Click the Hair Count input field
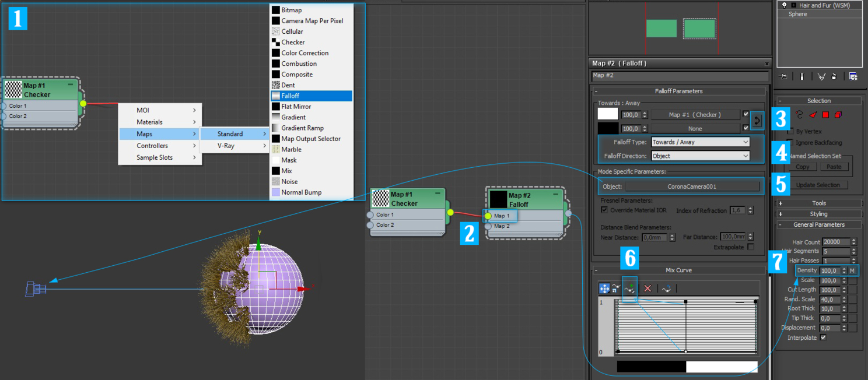 click(836, 242)
